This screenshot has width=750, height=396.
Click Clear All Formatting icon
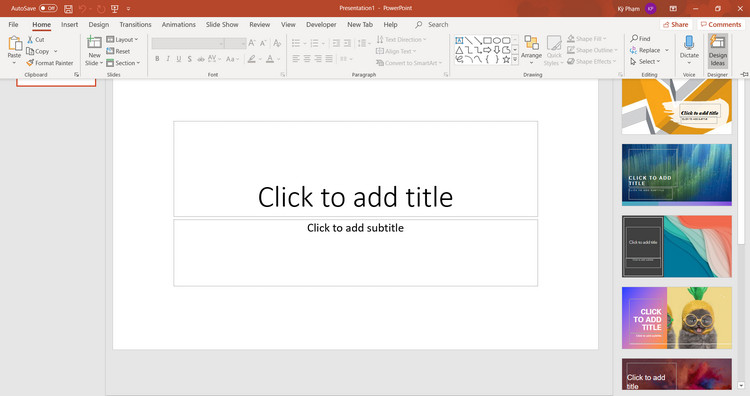tap(277, 44)
